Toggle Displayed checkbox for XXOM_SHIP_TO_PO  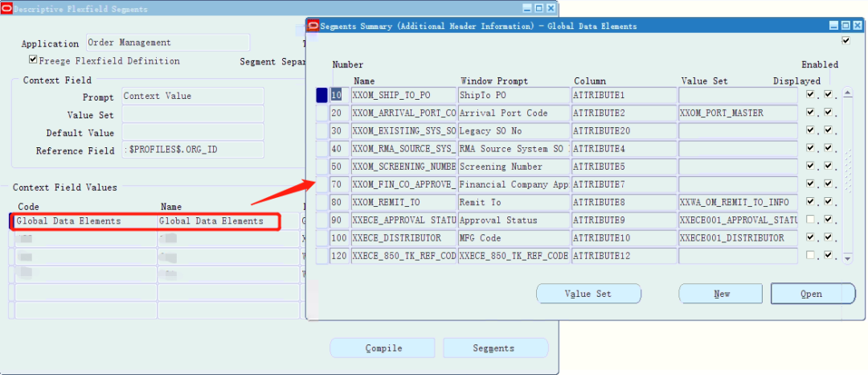coord(810,95)
